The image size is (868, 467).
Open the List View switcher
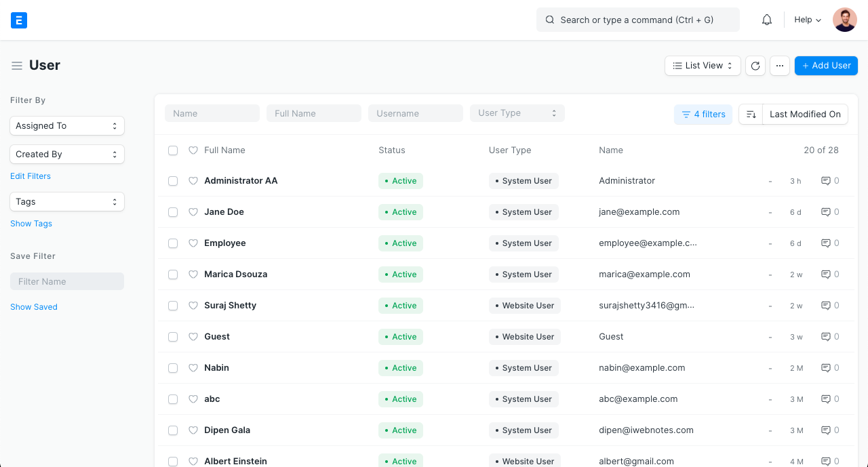(703, 65)
